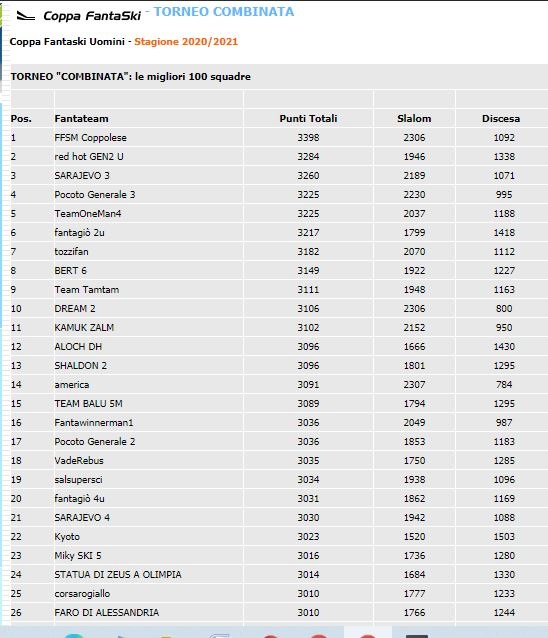Click the Discesa column header
The width and height of the screenshot is (548, 638).
pos(501,118)
